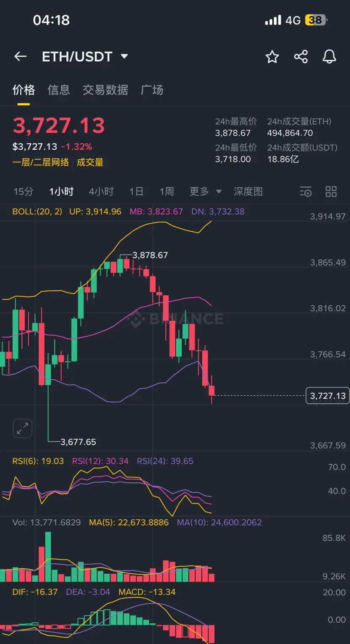Expand the 更多 timeframe dropdown

click(205, 192)
